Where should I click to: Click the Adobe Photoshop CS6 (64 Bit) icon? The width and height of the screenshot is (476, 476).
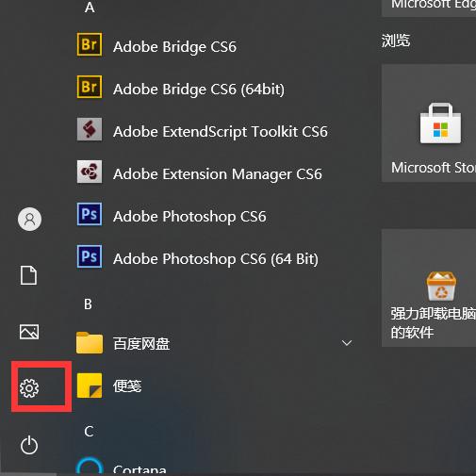(x=90, y=256)
